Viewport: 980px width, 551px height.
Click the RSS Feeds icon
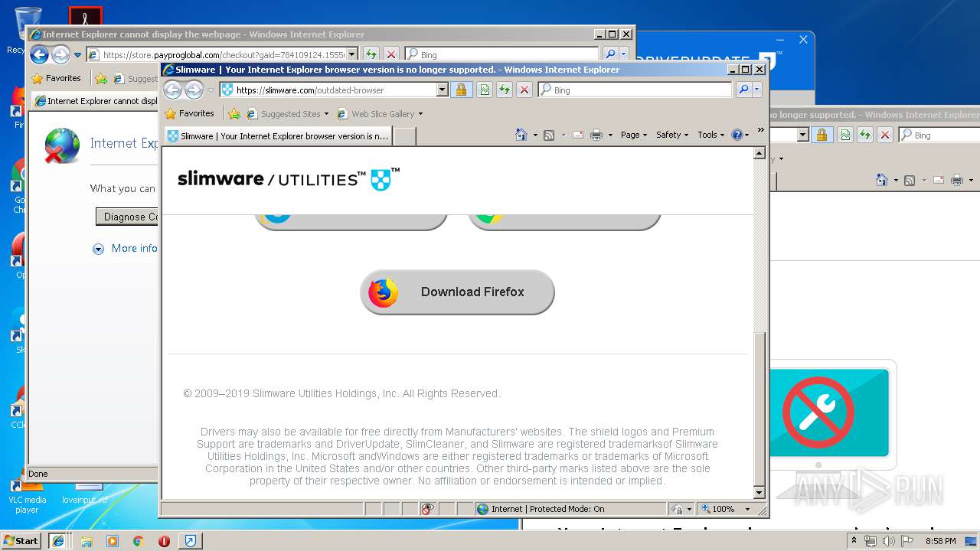[549, 135]
